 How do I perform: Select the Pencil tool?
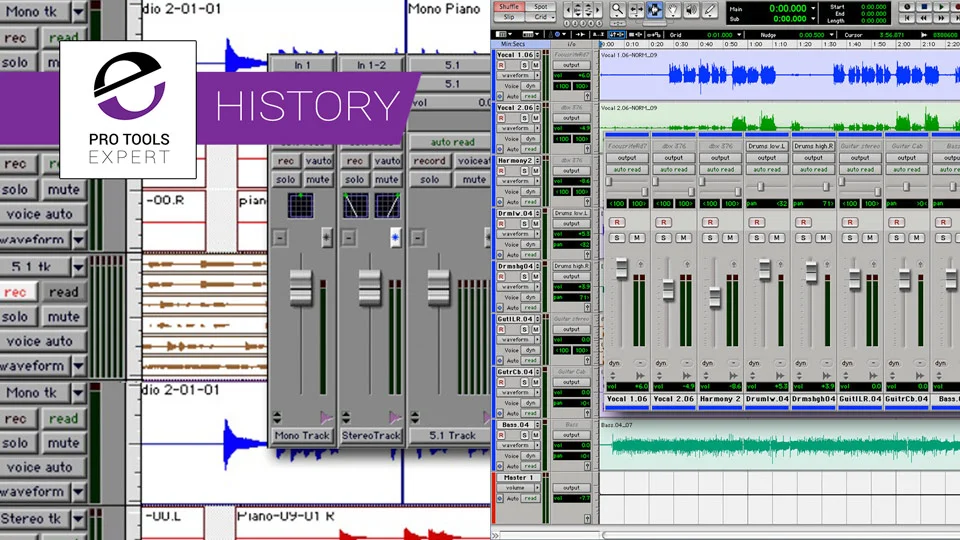[x=710, y=9]
